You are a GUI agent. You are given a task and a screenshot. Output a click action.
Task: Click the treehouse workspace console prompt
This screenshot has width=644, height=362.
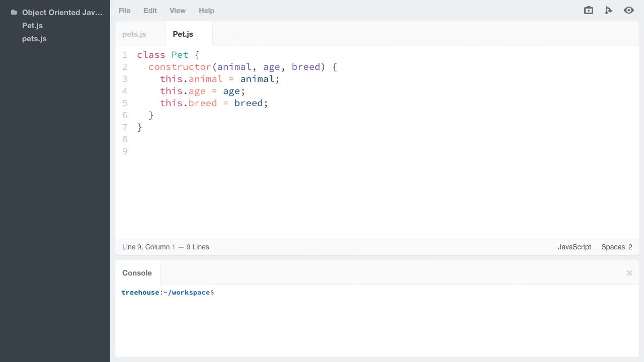click(x=168, y=292)
